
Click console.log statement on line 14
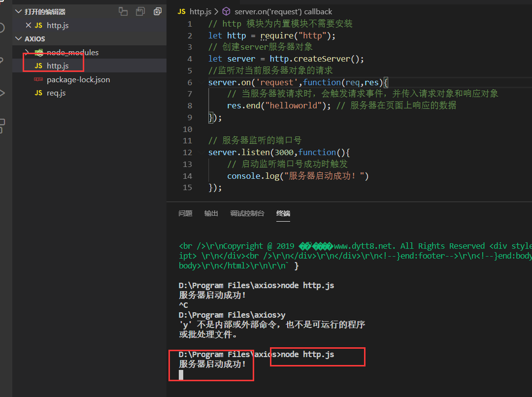tap(298, 176)
